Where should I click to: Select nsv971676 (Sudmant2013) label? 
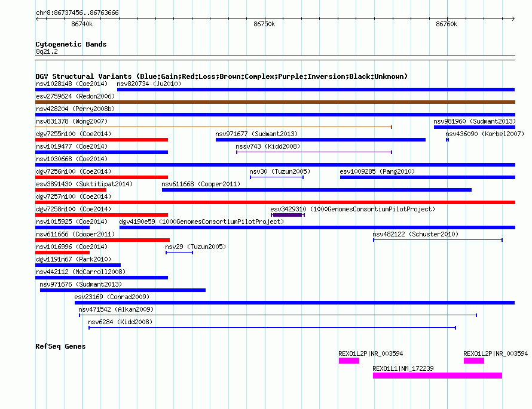click(81, 284)
